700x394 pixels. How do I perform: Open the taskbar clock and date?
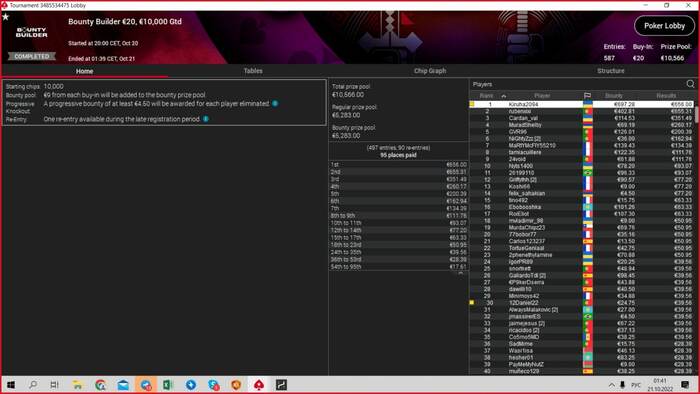click(x=660, y=385)
